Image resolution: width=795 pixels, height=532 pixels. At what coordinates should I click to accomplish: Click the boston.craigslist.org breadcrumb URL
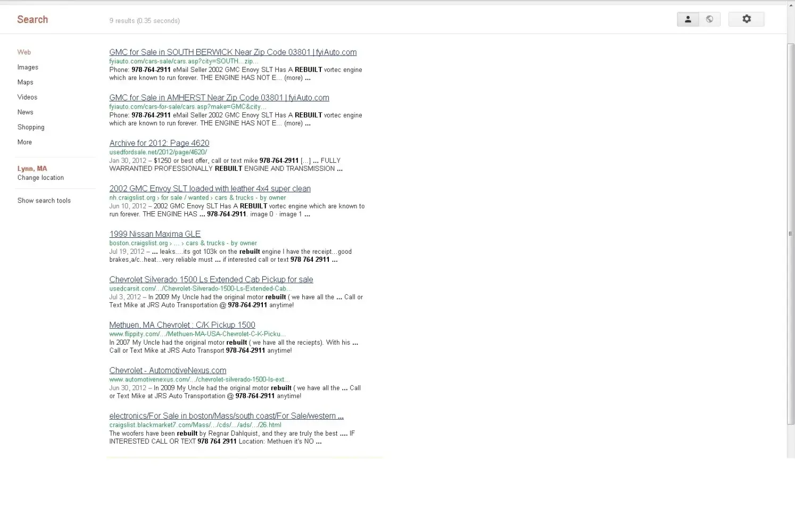pyautogui.click(x=183, y=243)
